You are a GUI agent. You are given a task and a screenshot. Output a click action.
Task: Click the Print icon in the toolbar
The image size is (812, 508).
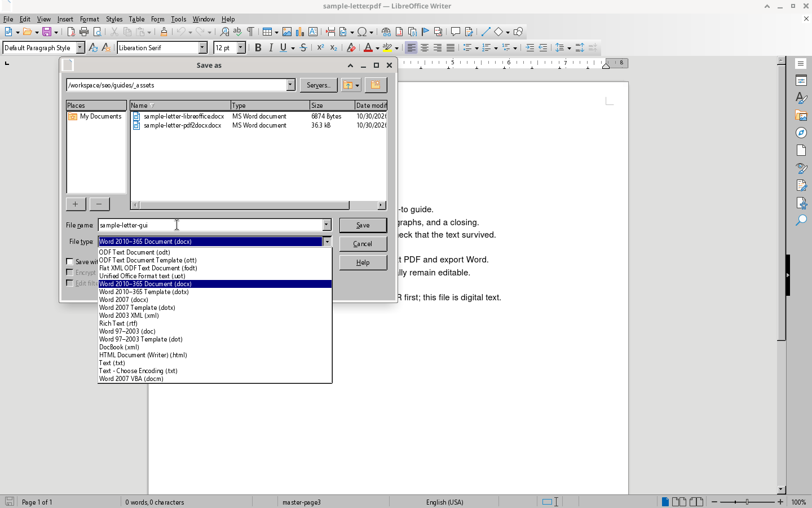(84, 32)
